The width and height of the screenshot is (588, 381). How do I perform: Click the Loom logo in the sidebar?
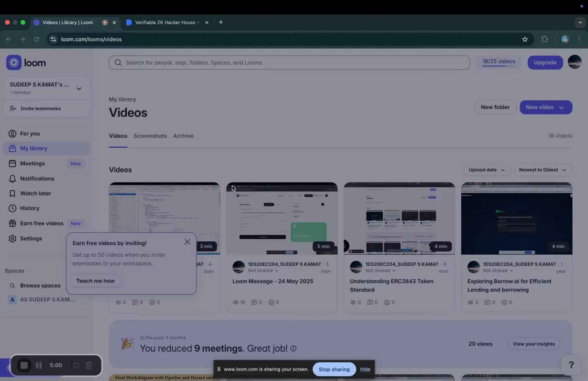[x=26, y=62]
